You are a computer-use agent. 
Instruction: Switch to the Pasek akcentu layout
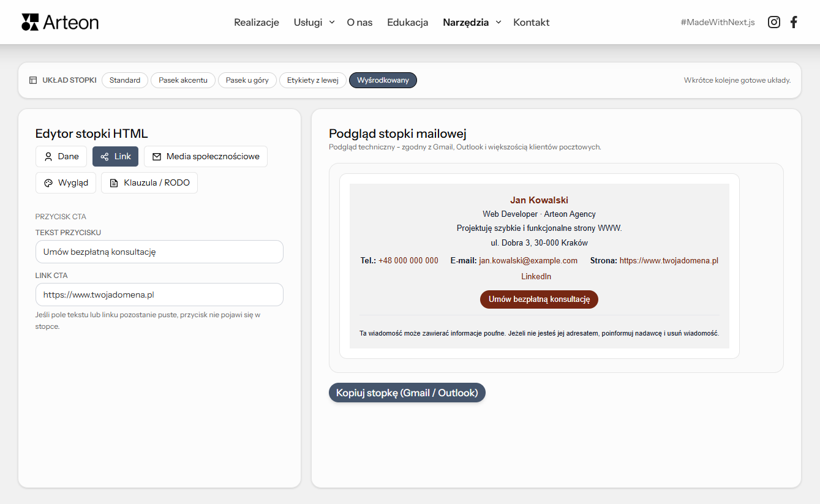tap(182, 80)
